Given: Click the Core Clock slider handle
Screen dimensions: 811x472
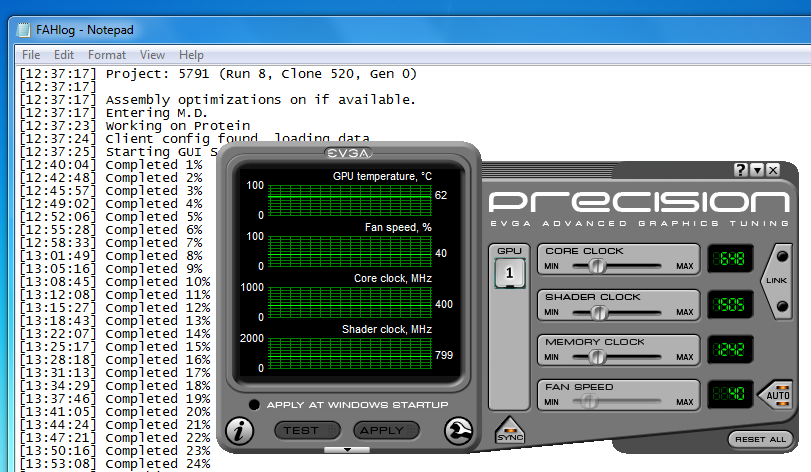Looking at the screenshot, I should (598, 266).
